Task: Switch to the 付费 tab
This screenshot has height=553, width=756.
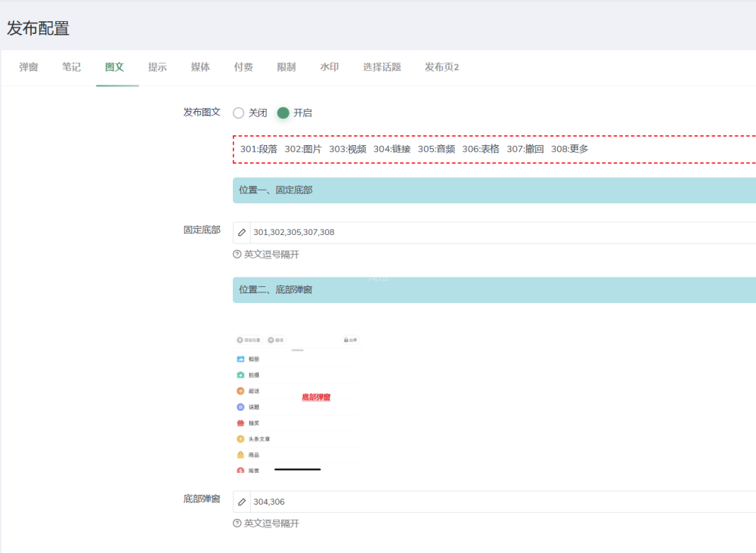Action: tap(243, 67)
